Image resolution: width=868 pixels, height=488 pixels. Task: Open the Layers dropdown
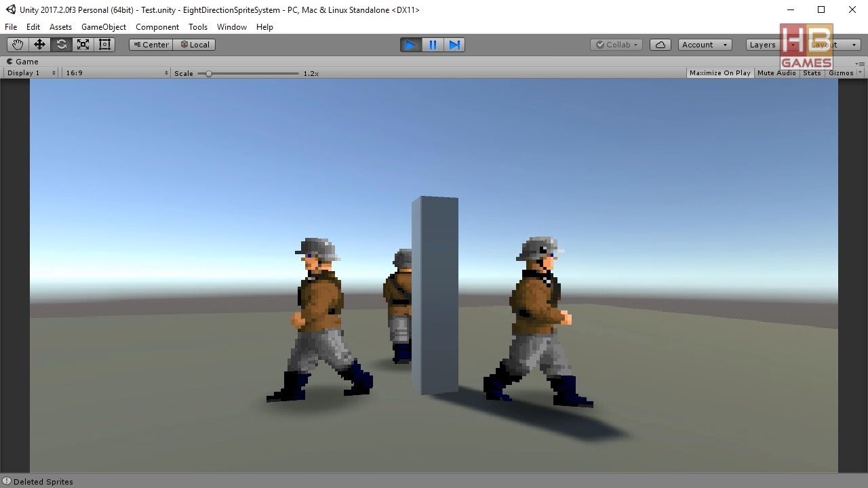click(x=772, y=45)
